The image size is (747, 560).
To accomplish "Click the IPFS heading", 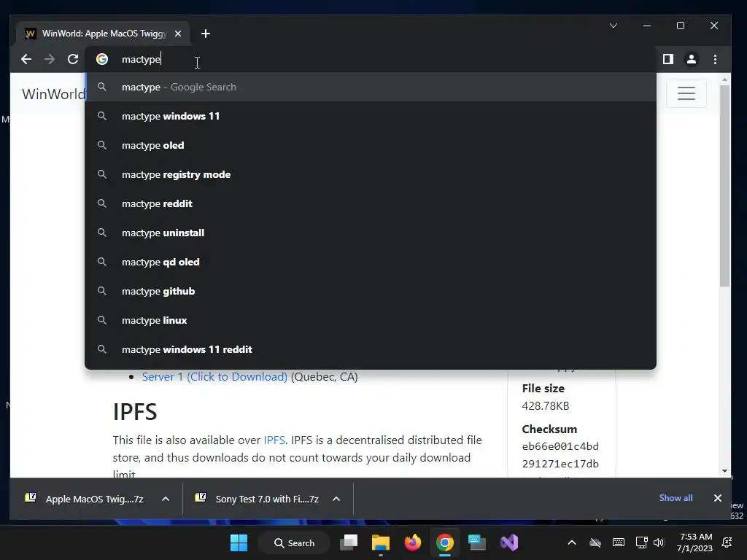I will [x=135, y=412].
